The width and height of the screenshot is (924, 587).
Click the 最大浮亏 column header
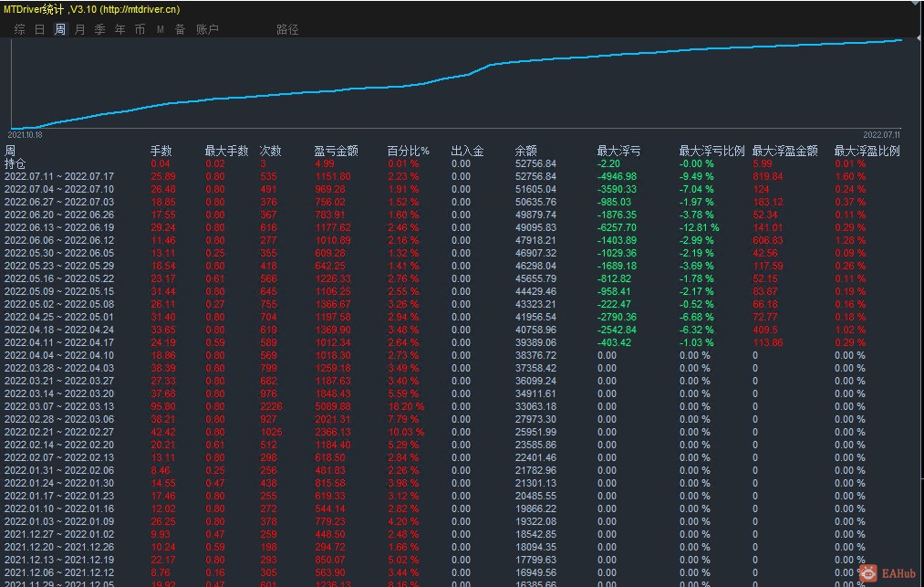click(x=618, y=151)
